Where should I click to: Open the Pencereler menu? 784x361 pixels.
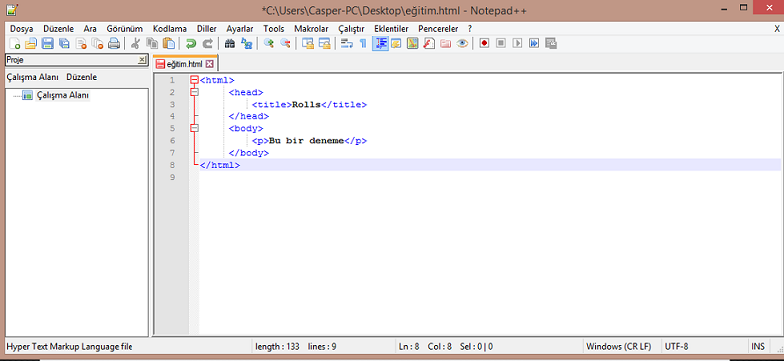click(438, 28)
